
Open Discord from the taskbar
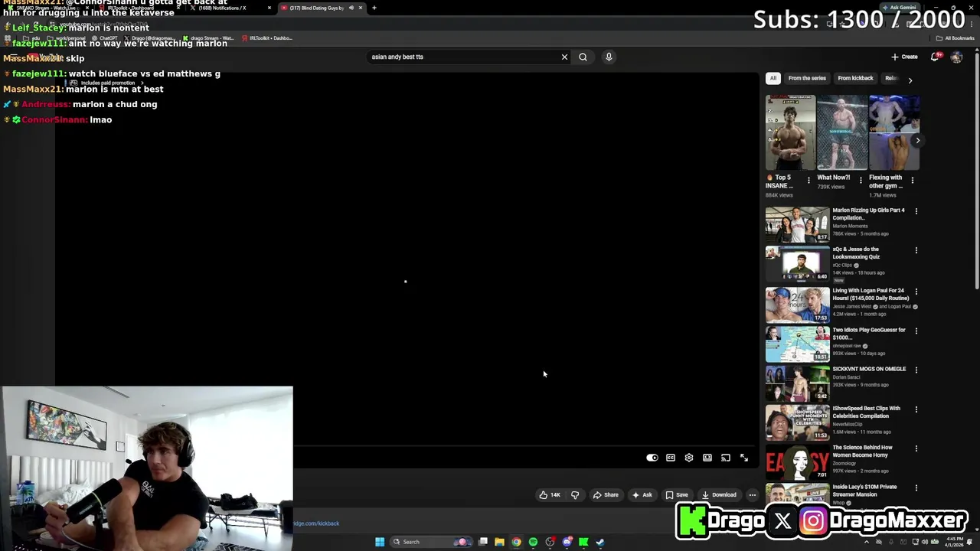(x=567, y=542)
